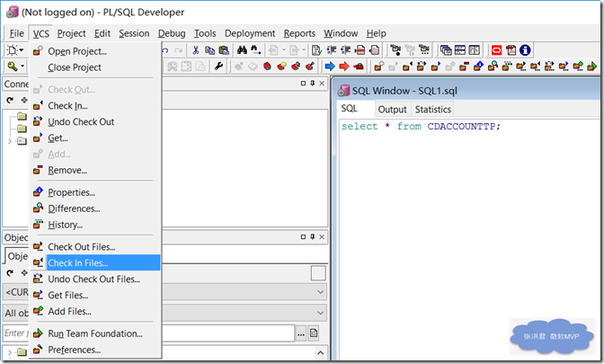
Task: Click VCS Get toolbar icon with blue arrow
Action: [436, 67]
